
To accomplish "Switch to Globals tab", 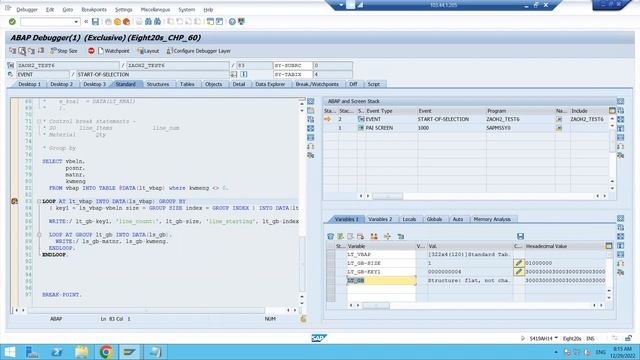I will [434, 219].
